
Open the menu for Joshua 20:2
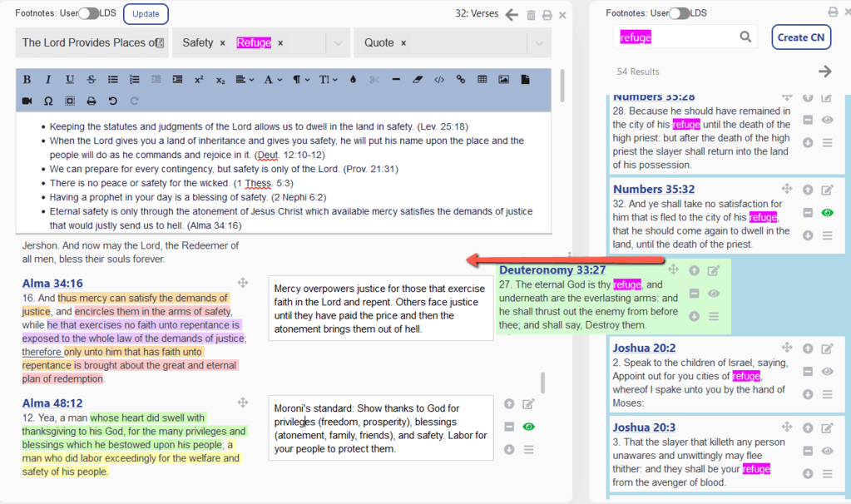[827, 394]
